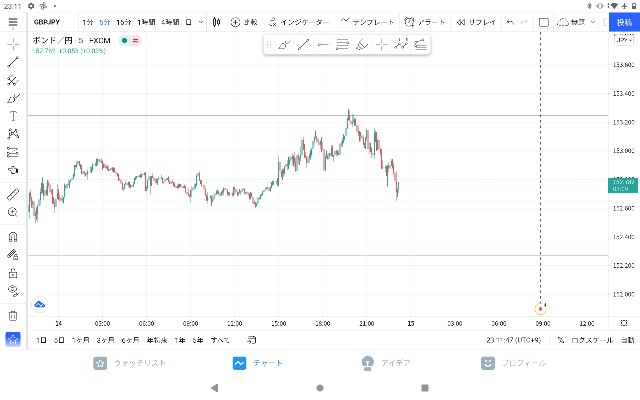
Task: Select the zoom-in magnifier tool
Action: [x=13, y=212]
